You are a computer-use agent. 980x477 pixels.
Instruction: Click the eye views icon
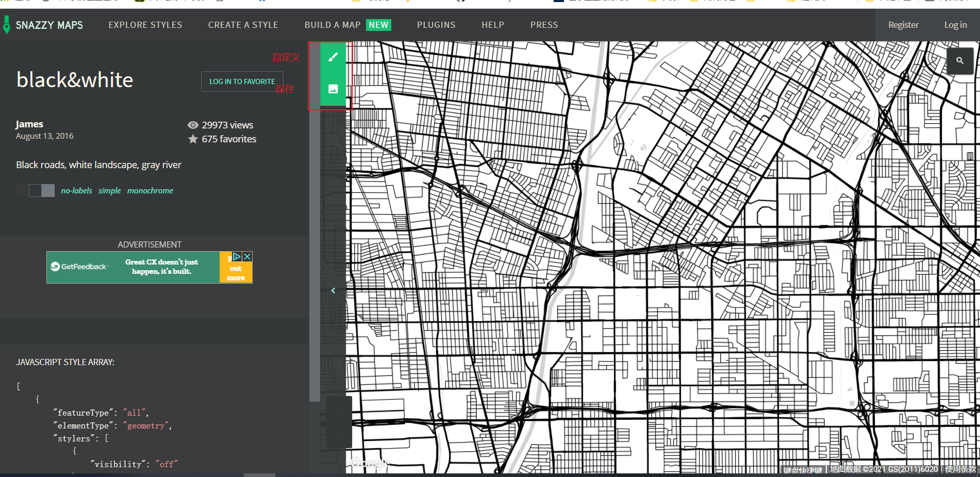[193, 125]
